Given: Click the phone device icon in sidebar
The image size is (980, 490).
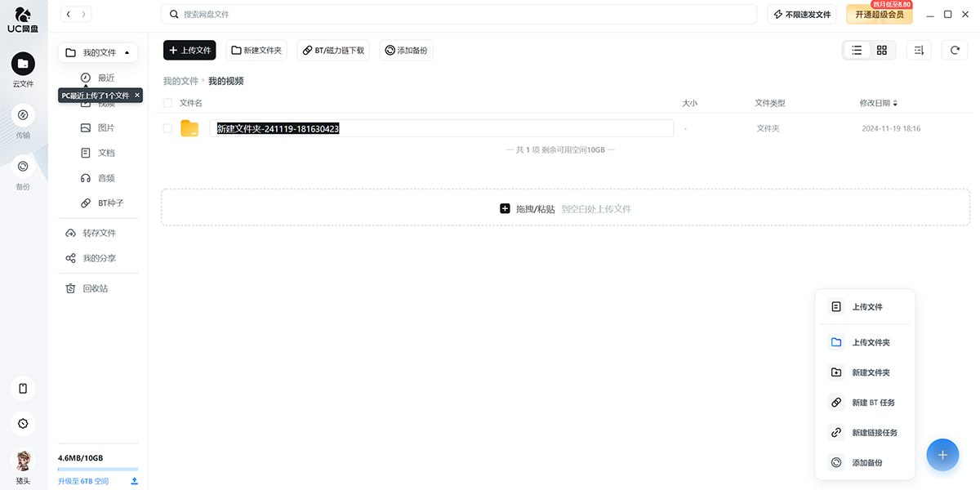Looking at the screenshot, I should [x=23, y=389].
